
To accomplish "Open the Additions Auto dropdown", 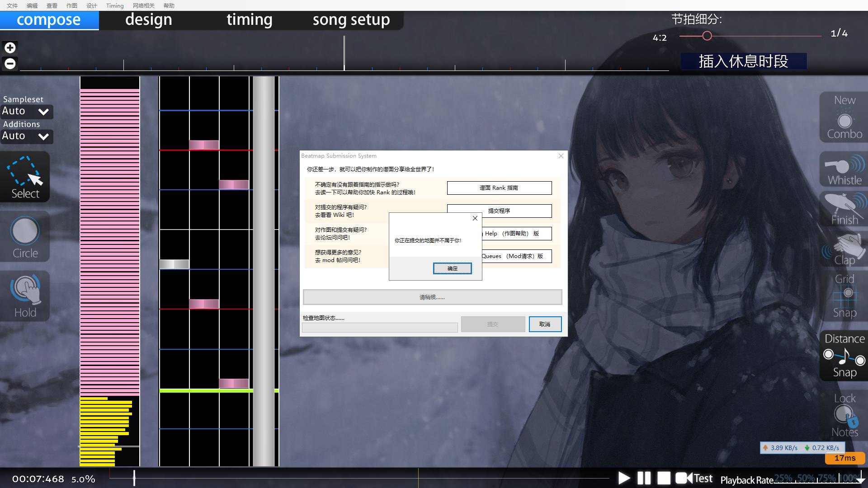I will click(27, 136).
